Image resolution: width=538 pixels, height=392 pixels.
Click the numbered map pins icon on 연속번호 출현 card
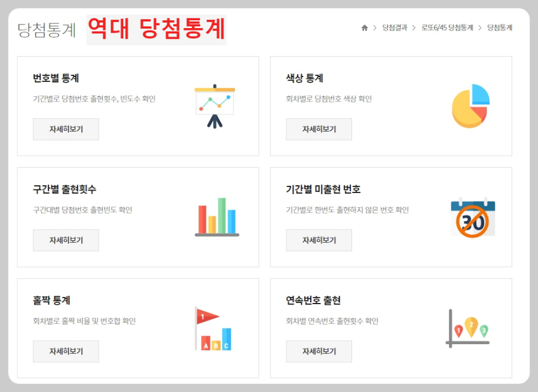tap(467, 329)
